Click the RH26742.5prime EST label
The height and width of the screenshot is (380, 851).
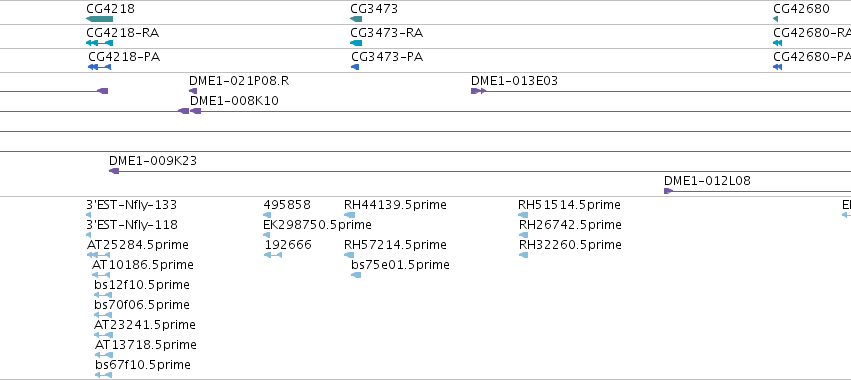pyautogui.click(x=570, y=225)
